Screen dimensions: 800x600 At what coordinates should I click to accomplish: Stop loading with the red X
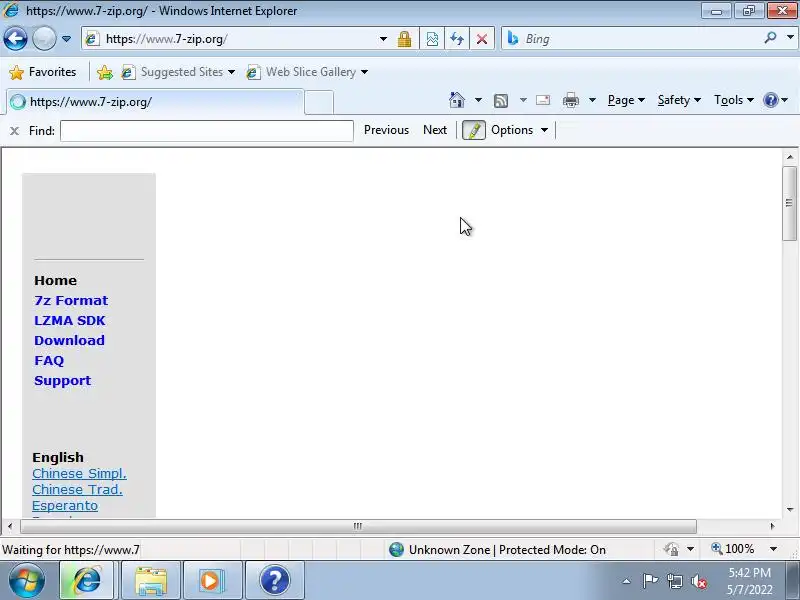[x=482, y=39]
